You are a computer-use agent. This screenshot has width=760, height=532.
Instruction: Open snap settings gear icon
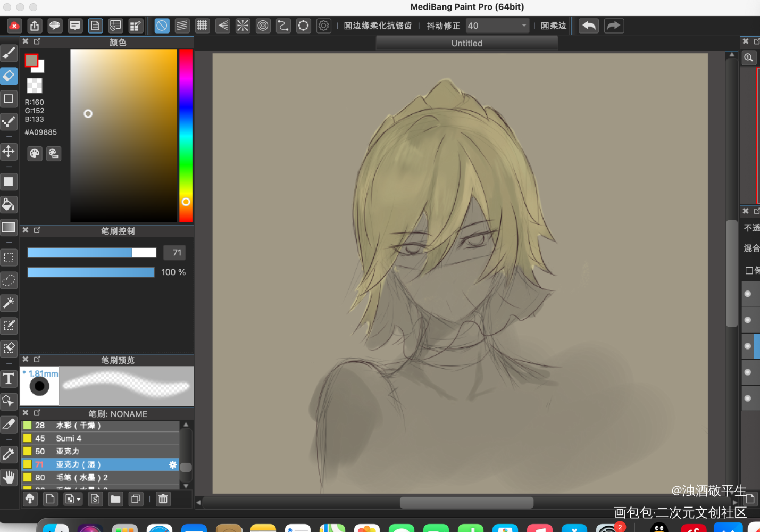click(x=323, y=26)
